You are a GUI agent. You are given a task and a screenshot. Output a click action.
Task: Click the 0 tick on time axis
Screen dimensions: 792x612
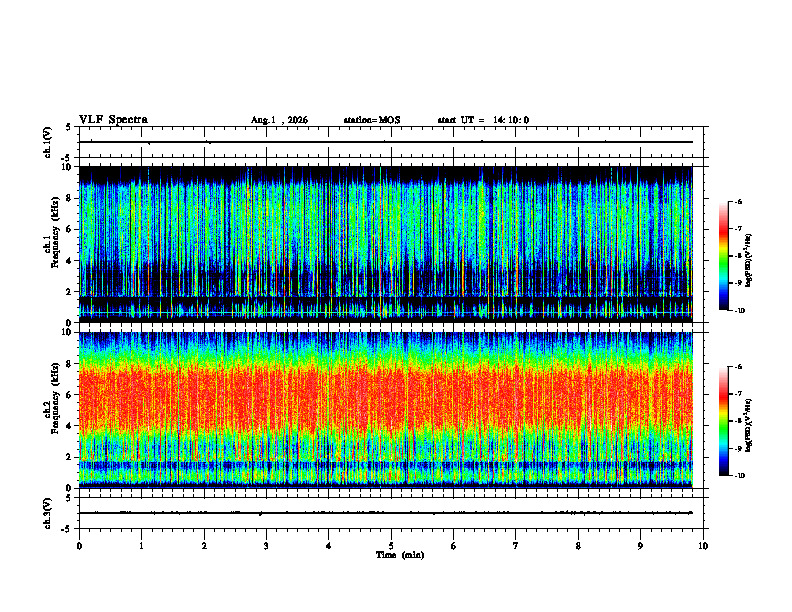click(79, 546)
